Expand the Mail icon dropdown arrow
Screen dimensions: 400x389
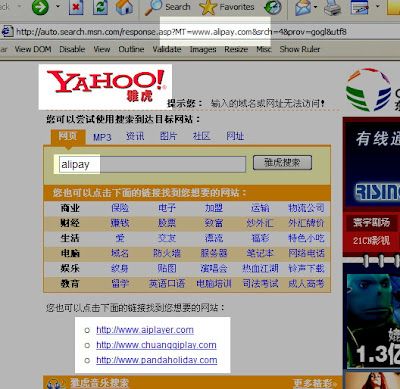[315, 6]
